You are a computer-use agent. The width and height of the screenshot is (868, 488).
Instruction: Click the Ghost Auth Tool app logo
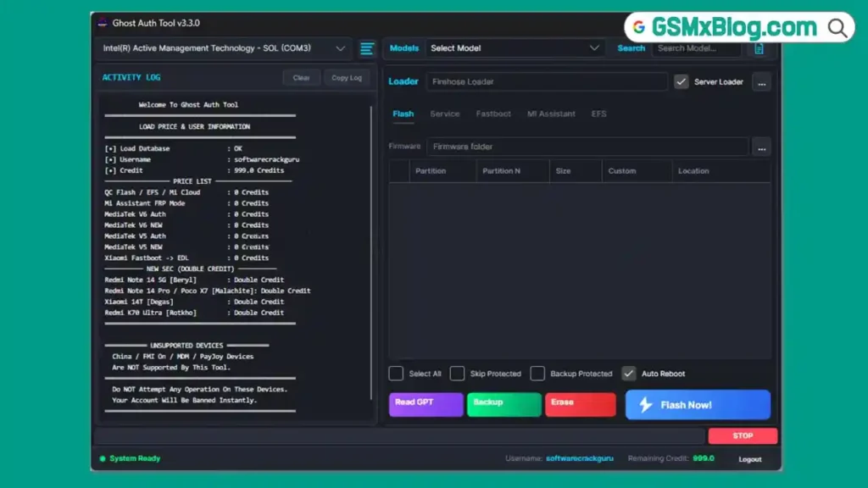coord(103,23)
